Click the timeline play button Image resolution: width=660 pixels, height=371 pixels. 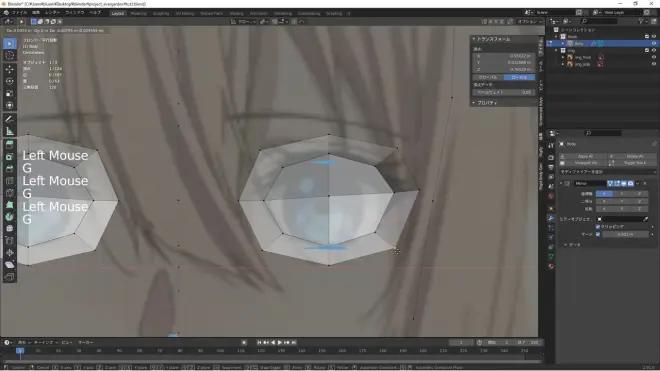(280, 342)
